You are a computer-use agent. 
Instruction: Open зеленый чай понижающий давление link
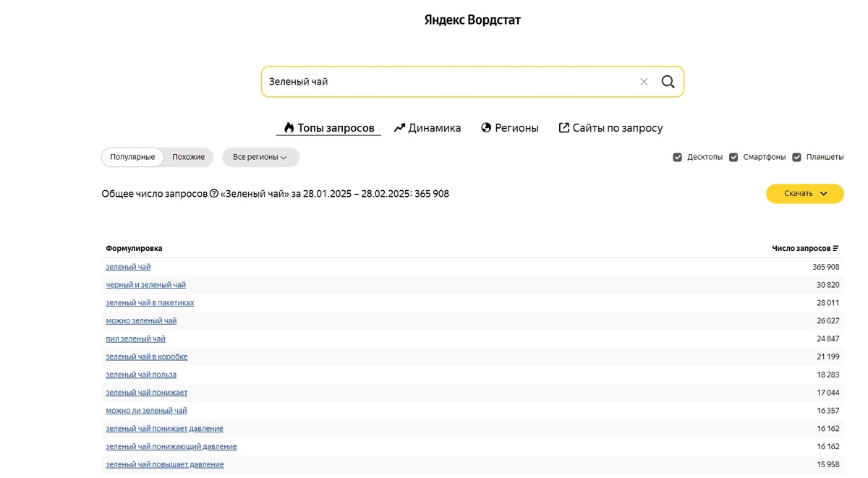[x=171, y=447]
